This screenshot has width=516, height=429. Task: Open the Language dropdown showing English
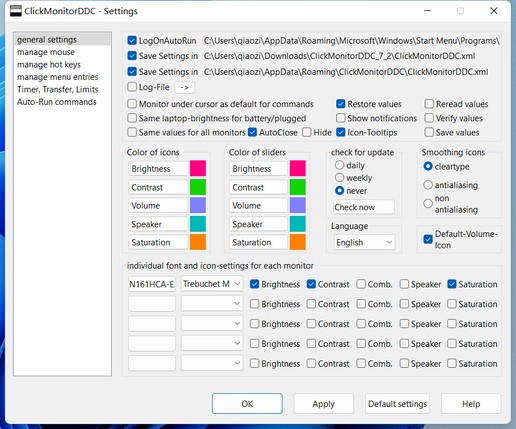(x=364, y=242)
